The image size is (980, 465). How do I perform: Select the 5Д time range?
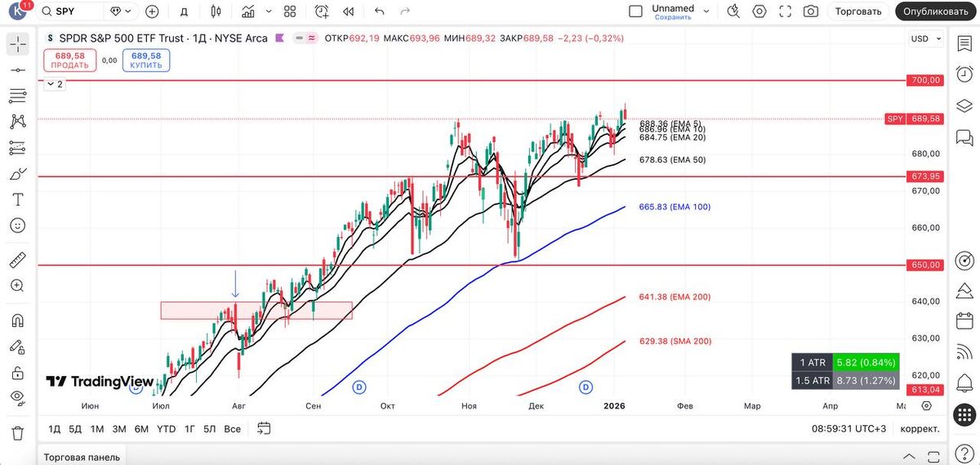(75, 428)
